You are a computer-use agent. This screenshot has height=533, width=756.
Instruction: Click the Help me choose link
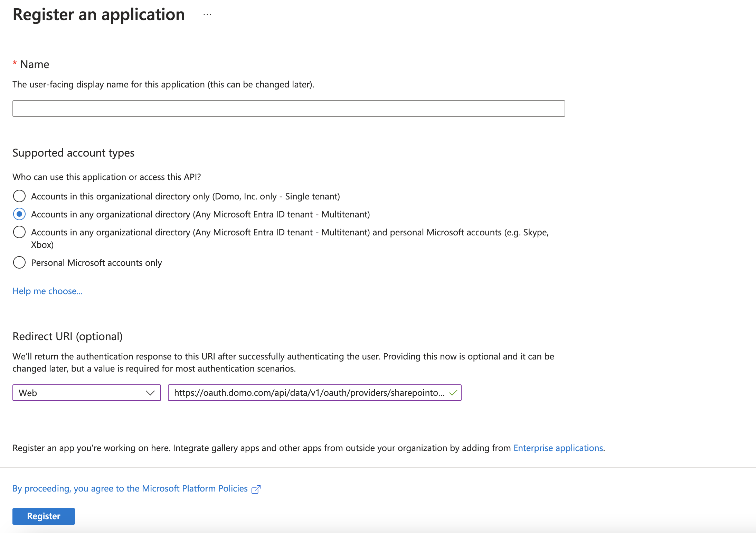(47, 291)
